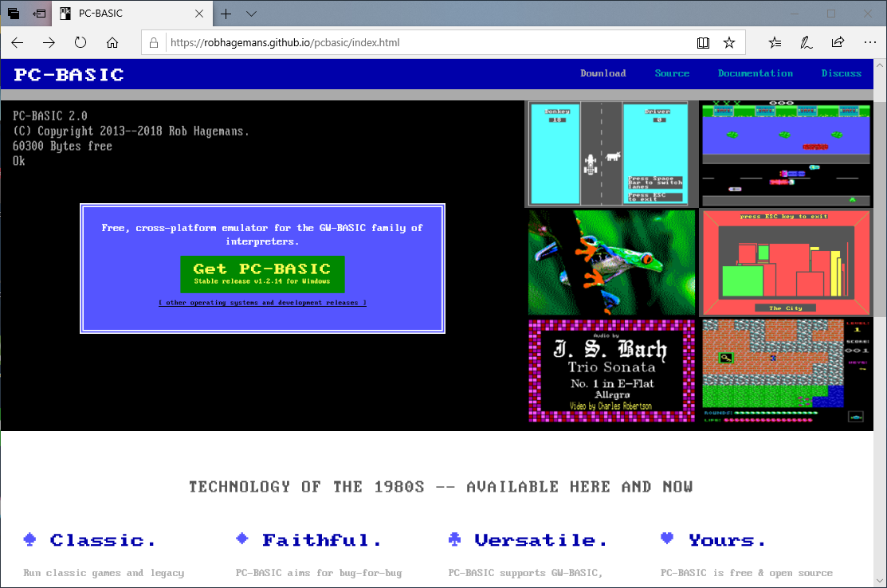Click the club icon beside Versatile

point(454,539)
